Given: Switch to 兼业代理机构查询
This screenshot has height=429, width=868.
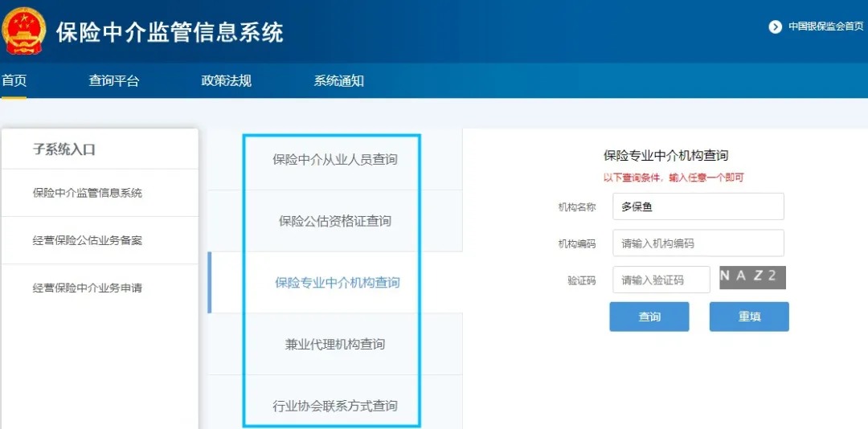Looking at the screenshot, I should tap(335, 344).
